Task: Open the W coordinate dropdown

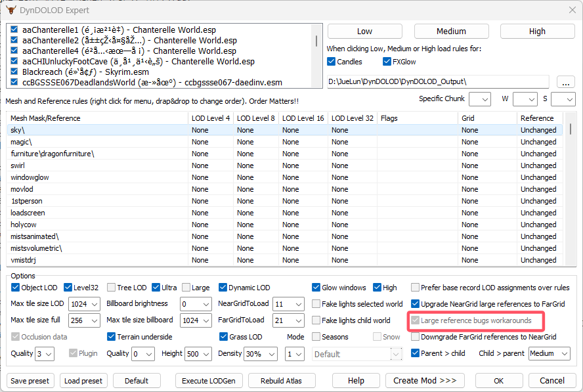Action: (525, 99)
